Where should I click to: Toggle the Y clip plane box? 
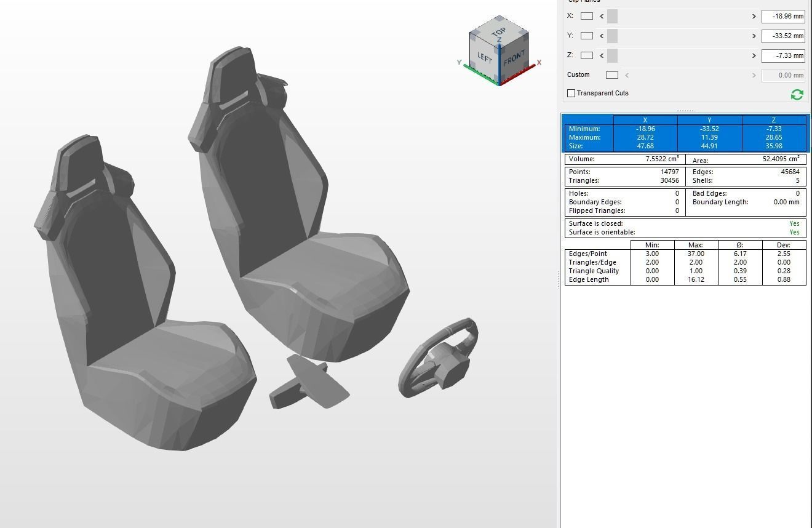tap(587, 36)
